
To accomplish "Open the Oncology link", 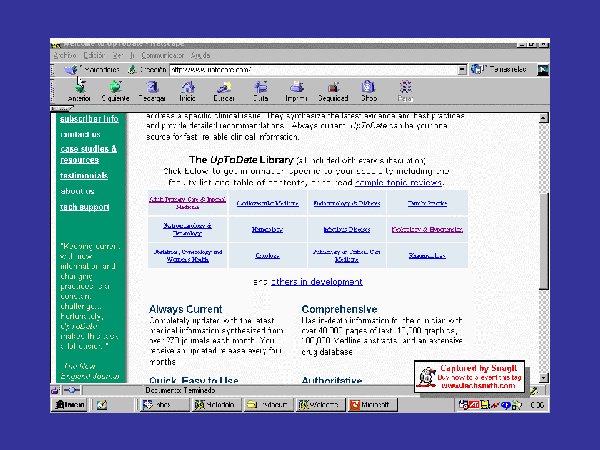I will coord(267,256).
